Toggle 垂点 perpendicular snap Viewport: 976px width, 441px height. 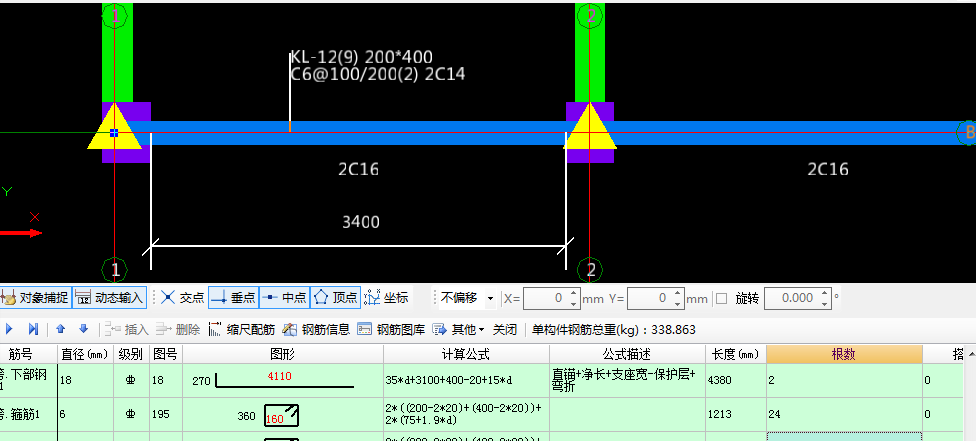[x=233, y=298]
